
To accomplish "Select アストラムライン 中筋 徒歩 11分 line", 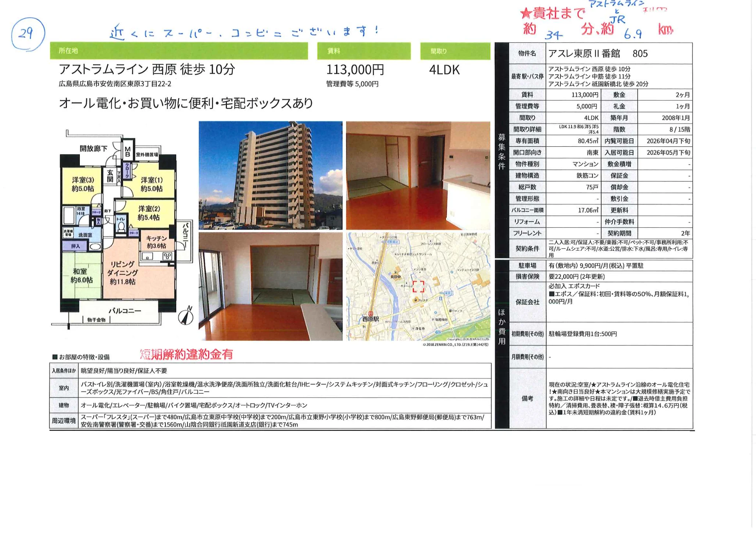I will coord(589,77).
